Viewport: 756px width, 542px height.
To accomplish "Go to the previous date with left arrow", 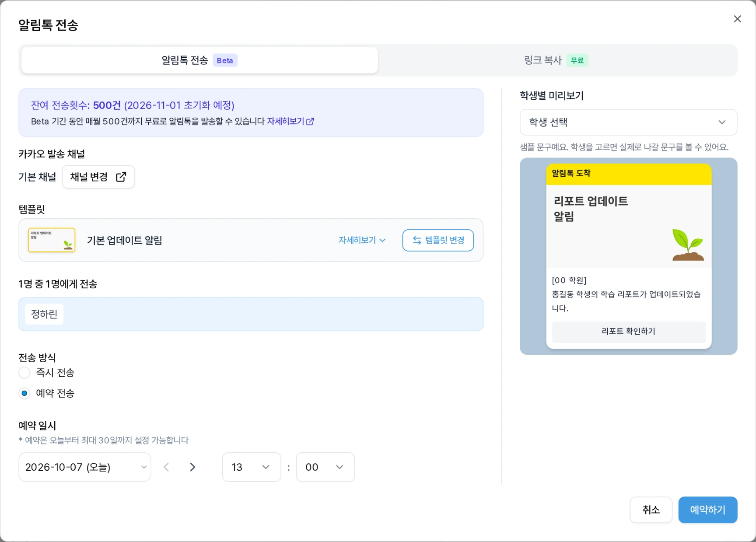I will 166,467.
